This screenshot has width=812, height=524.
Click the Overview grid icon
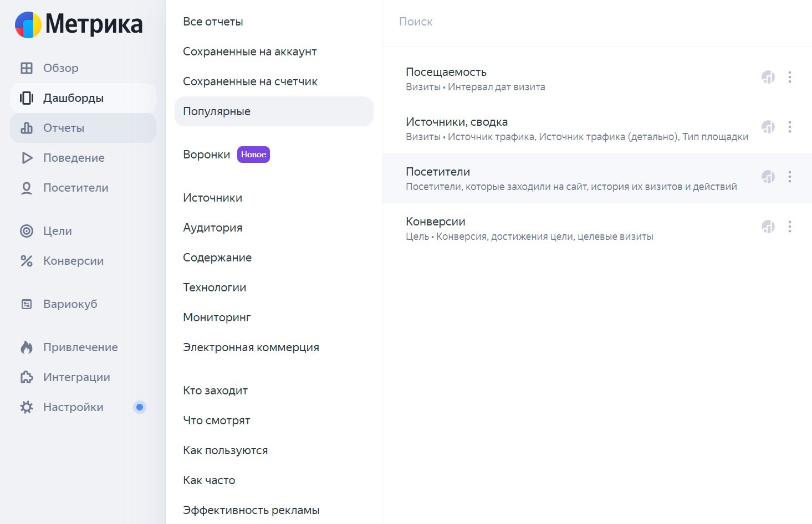coord(27,68)
